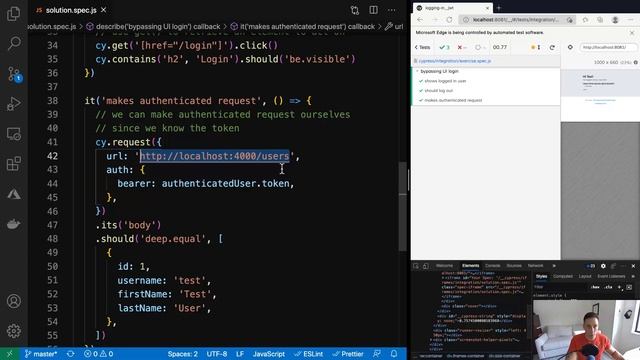Open the editor More Actions menu
The image size is (640, 360).
click(x=392, y=10)
